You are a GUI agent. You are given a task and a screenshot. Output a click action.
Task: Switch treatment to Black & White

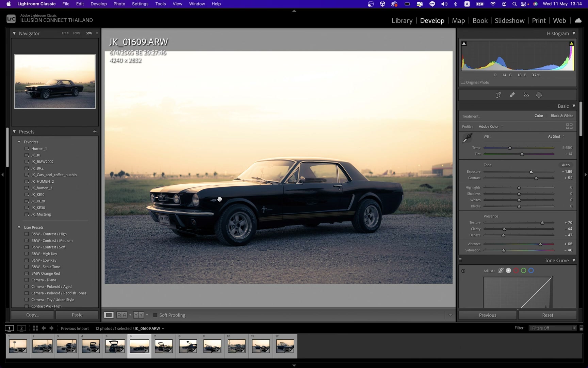point(562,116)
